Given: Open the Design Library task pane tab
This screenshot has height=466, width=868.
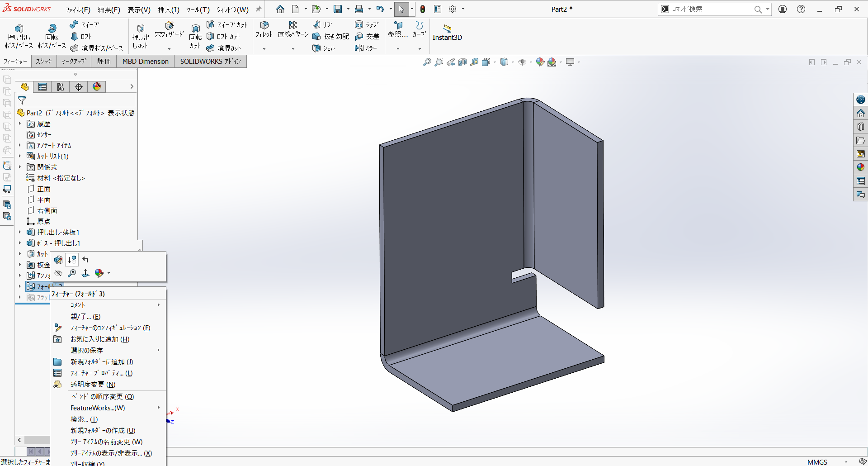Looking at the screenshot, I should click(x=861, y=127).
